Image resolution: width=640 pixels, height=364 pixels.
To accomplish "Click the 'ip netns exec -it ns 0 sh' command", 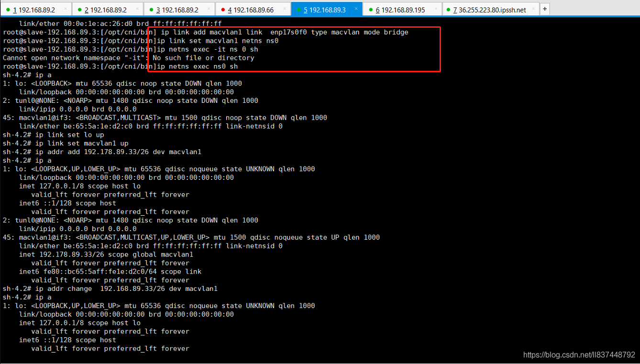I will click(x=208, y=49).
